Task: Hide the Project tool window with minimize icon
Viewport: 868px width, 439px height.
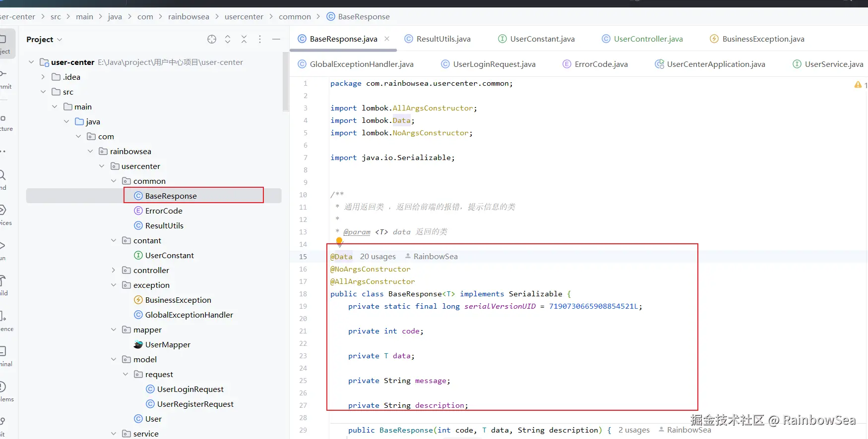Action: (276, 39)
